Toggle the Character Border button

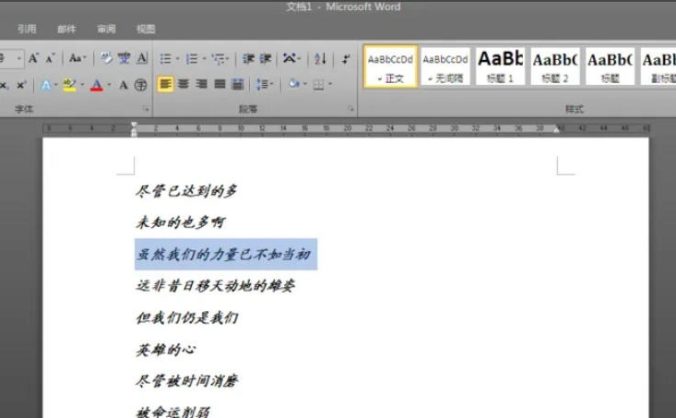142,58
